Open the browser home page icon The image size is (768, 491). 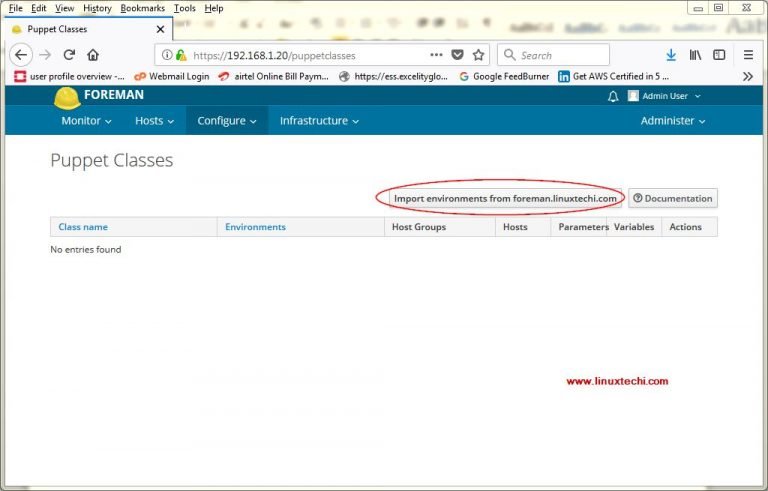(93, 55)
